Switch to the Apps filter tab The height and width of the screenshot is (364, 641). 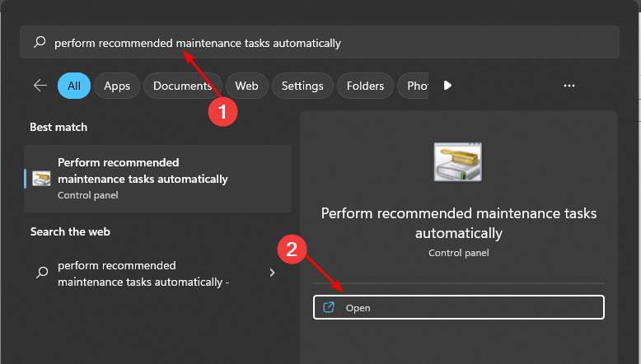pyautogui.click(x=117, y=86)
